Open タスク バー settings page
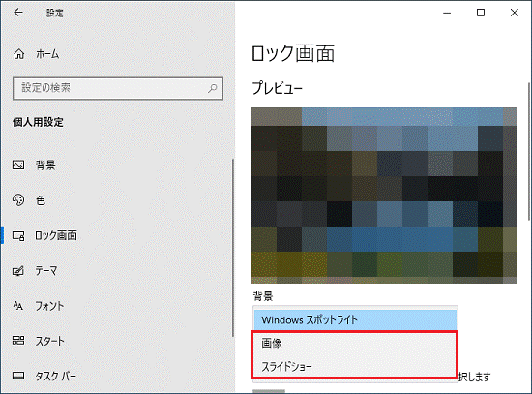Screen dimensions: 532x394 click(x=56, y=376)
